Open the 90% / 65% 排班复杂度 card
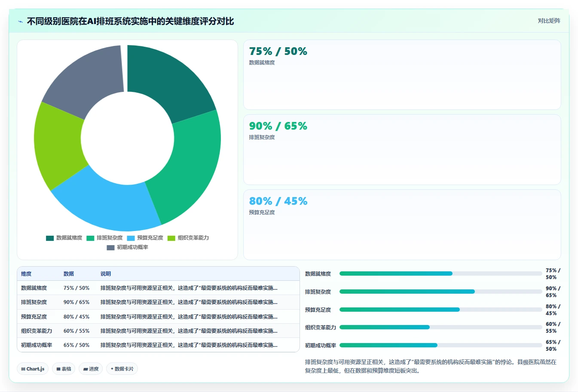578x392 pixels. click(x=402, y=150)
